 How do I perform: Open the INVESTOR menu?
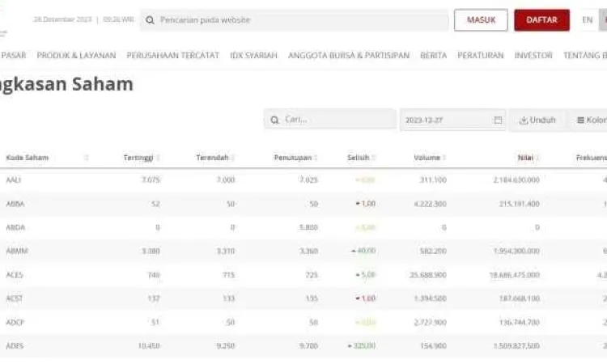point(533,55)
